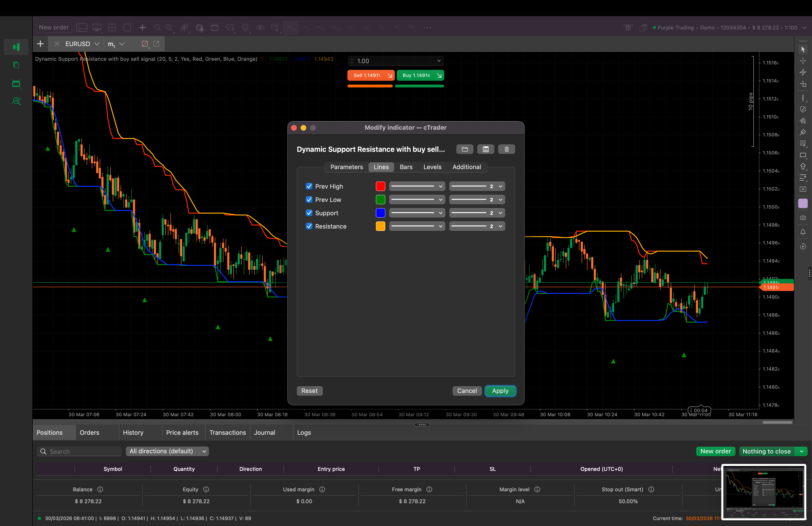
Task: Open the Journal tab
Action: (x=264, y=432)
